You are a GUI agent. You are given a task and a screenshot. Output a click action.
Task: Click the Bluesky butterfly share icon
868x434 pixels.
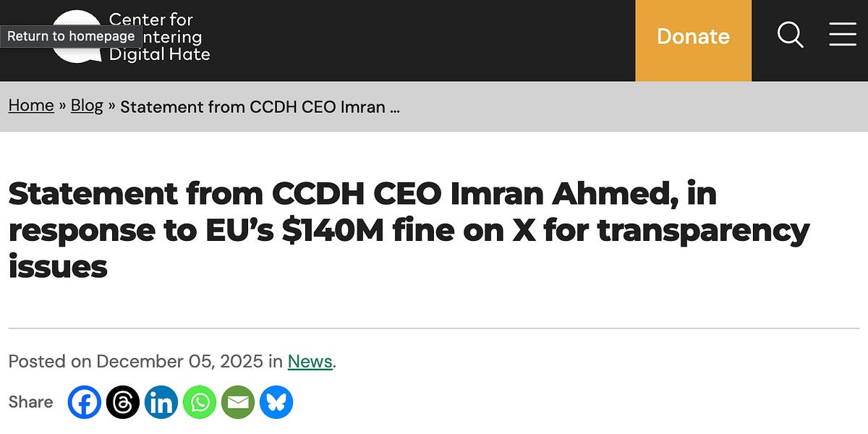(x=276, y=401)
